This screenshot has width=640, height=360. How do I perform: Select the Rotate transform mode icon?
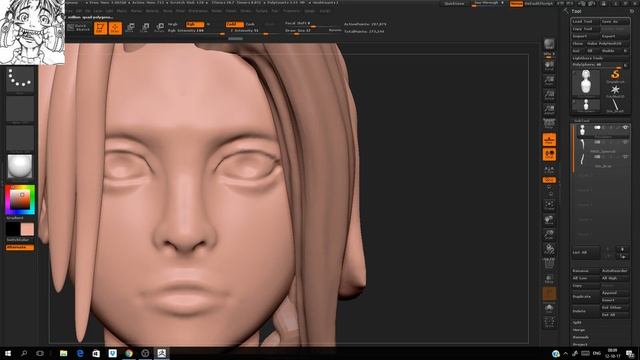pos(160,27)
